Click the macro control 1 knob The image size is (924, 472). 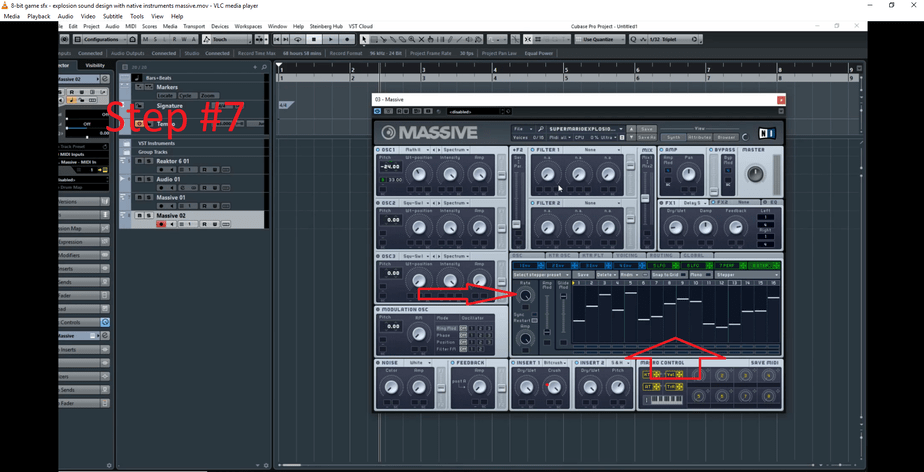(x=699, y=375)
